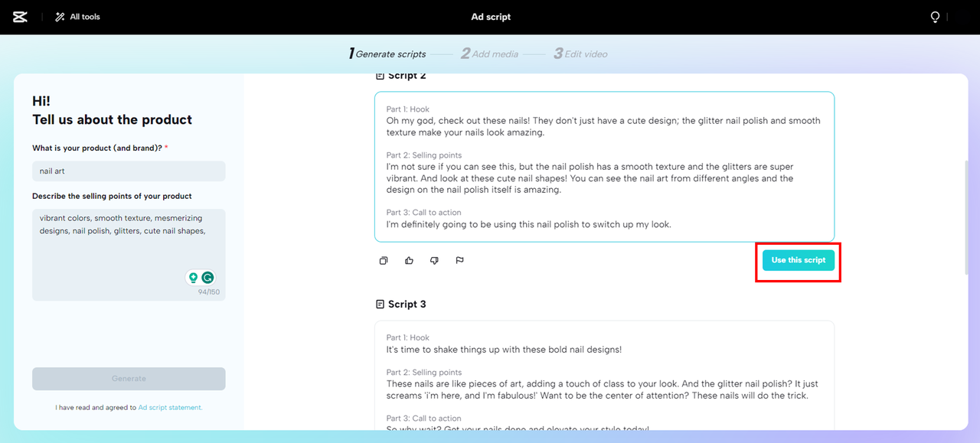Click the disabled Generate button
The image size is (980, 443).
[x=128, y=378]
